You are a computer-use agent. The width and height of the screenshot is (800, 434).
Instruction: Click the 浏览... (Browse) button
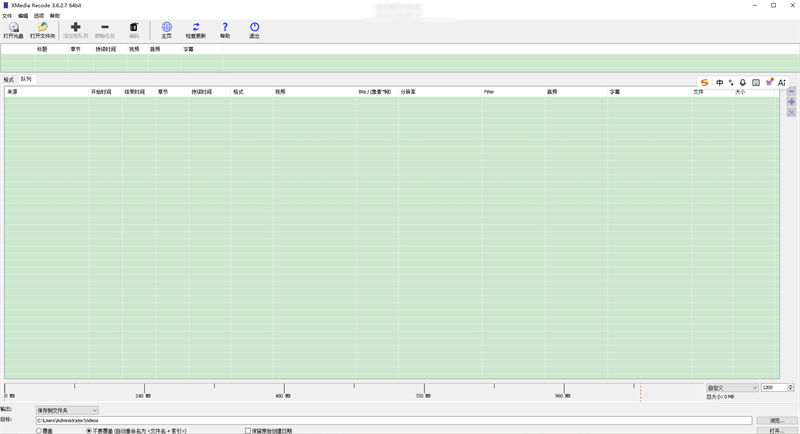pyautogui.click(x=776, y=420)
